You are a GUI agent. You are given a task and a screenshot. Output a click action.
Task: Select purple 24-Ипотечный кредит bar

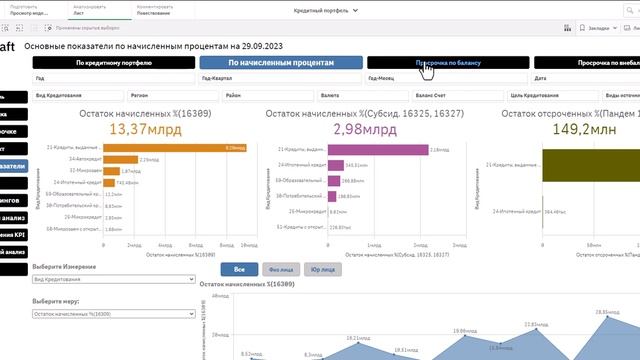[336, 165]
